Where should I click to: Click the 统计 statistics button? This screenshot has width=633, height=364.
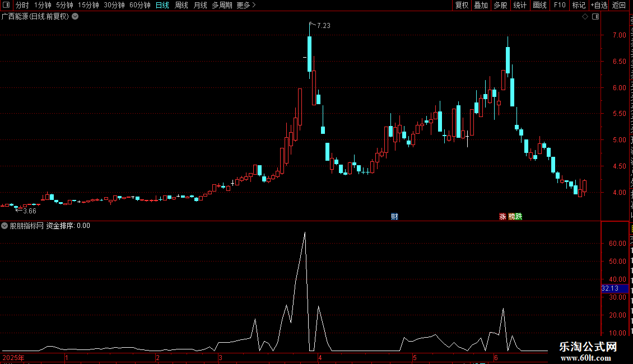pos(519,5)
